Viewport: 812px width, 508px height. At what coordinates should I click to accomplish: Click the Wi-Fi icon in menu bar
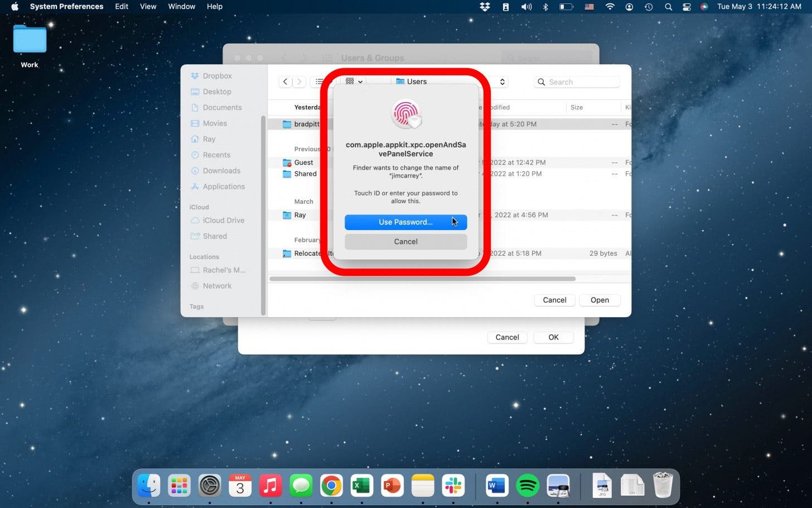pos(610,7)
